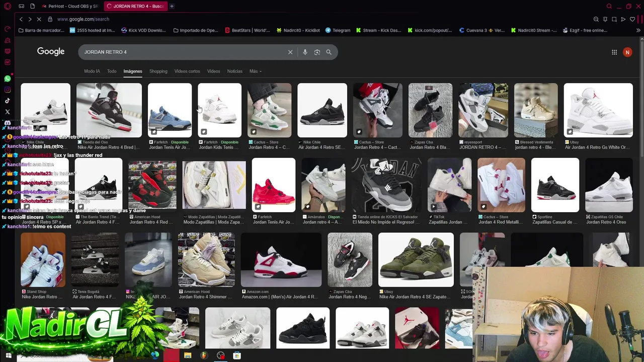Viewport: 644px width, 362px height.
Task: Open Microsoft Store from taskbar
Action: point(237,355)
